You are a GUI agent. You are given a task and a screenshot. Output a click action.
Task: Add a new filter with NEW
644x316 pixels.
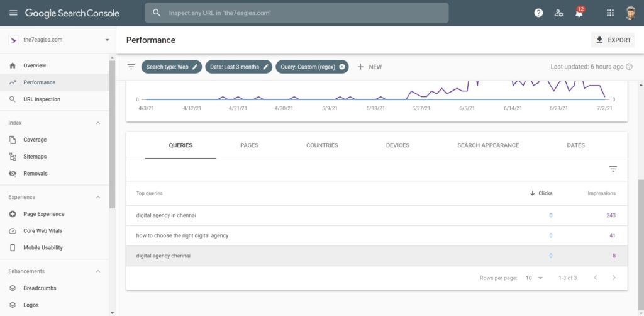coord(369,67)
